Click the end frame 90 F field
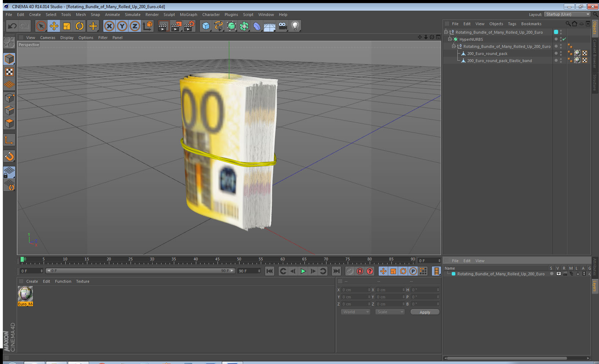599x364 pixels. (249, 271)
